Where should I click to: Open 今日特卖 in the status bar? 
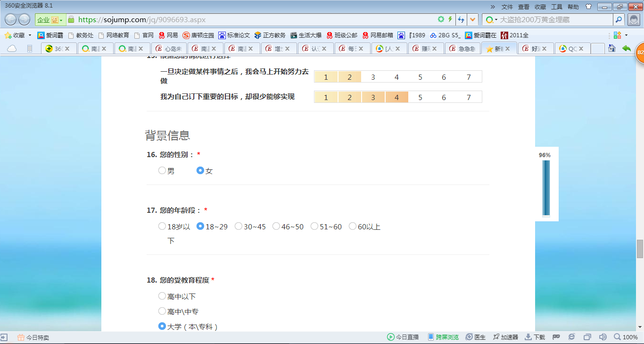tap(33, 337)
